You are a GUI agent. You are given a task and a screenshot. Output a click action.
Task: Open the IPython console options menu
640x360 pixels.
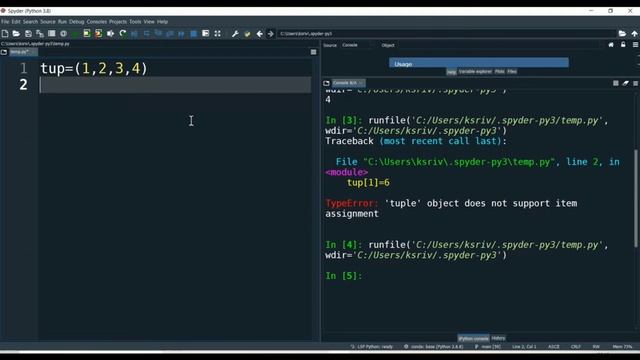point(636,83)
